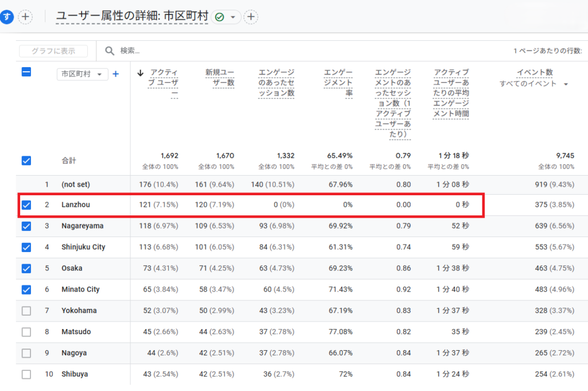This screenshot has height=391, width=588.
Task: Click the magnifier search icon
Action: [110, 51]
